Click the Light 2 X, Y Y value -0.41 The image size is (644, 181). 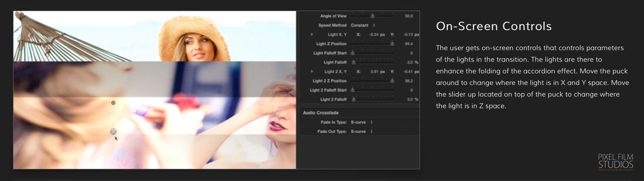click(x=408, y=72)
